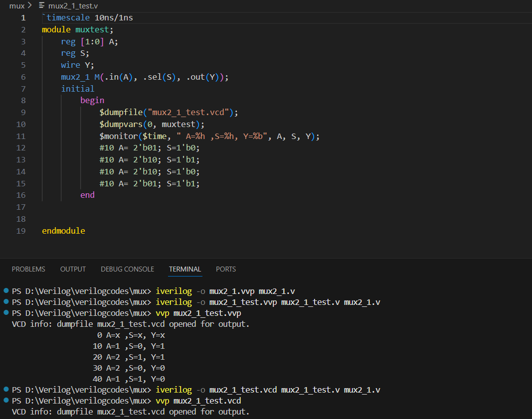Click the blue dot beside 'vvp mux2_1_test.vvp' command
The image size is (532, 419).
pyautogui.click(x=6, y=312)
